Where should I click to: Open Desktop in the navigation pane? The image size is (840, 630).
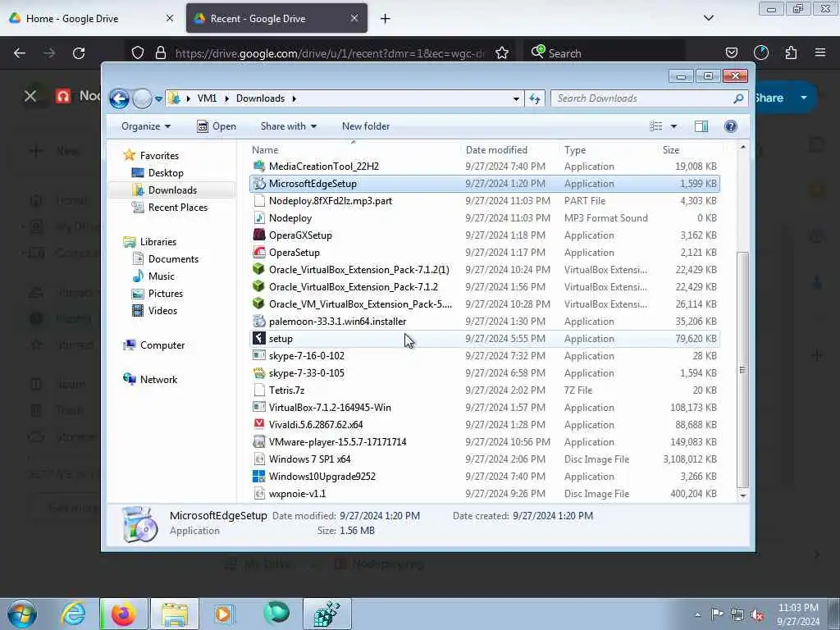point(166,173)
